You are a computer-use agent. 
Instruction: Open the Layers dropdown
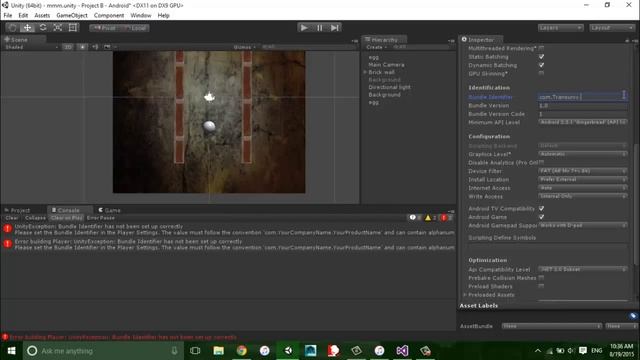point(560,28)
